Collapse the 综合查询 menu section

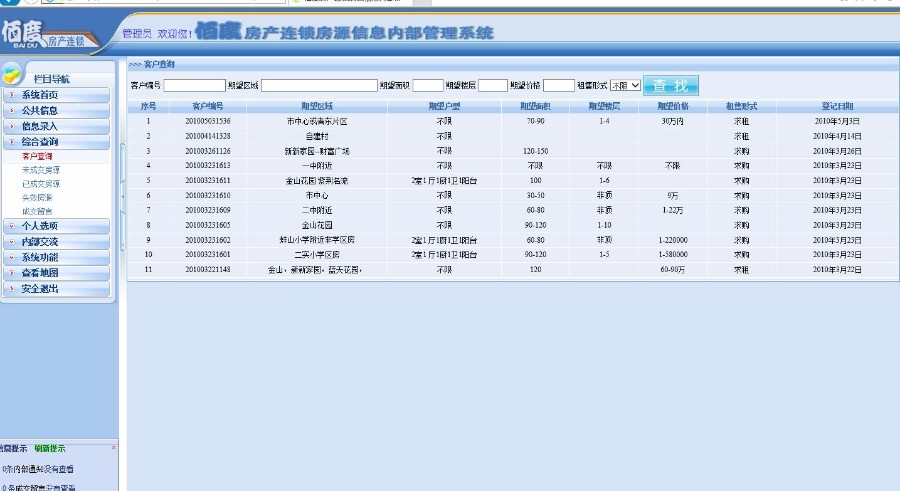coord(56,141)
